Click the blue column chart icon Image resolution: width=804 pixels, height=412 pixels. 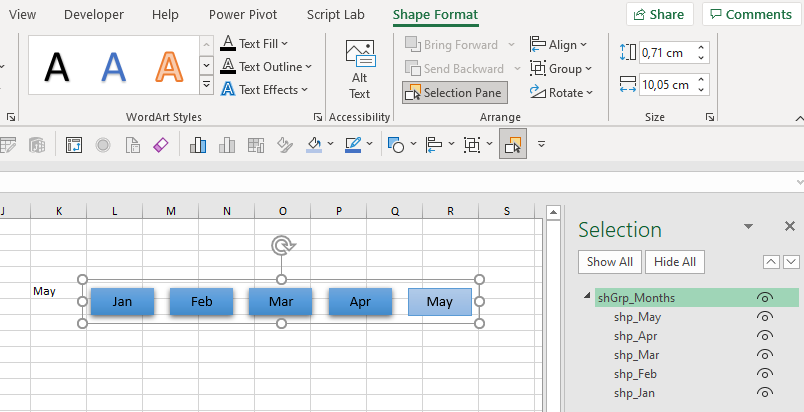click(198, 145)
